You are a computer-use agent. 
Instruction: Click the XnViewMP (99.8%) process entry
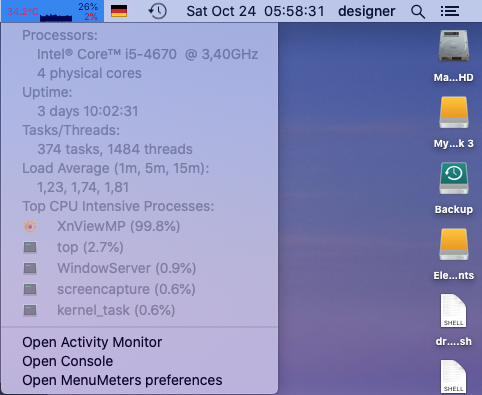click(119, 226)
